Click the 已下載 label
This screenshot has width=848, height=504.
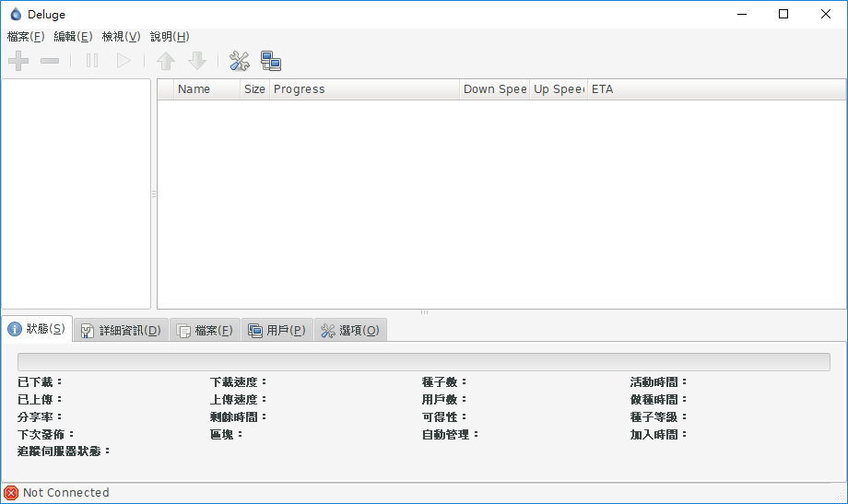40,381
